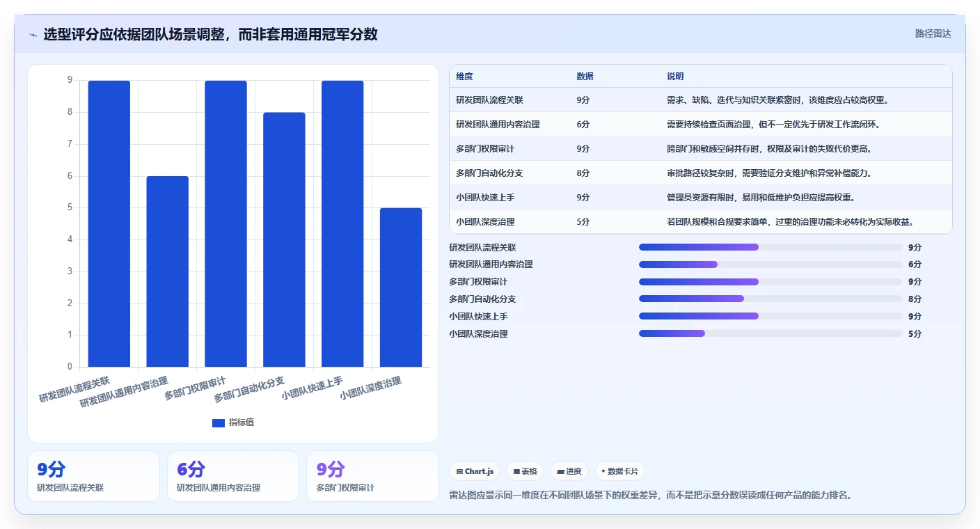
Task: Click the 6分 value beside the progress bar
Action: coord(915,264)
